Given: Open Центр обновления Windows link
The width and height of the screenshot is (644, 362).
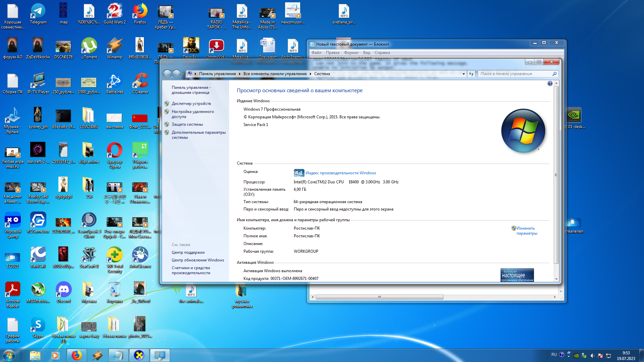Looking at the screenshot, I should [x=198, y=260].
